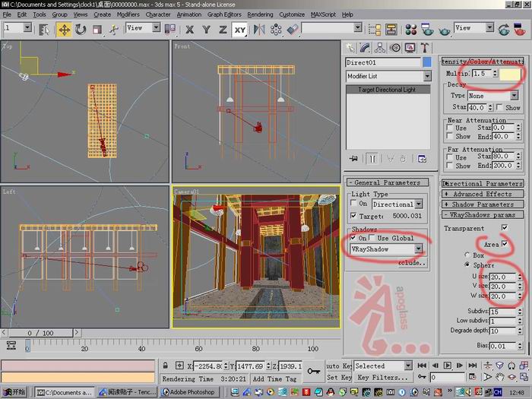Image resolution: width=532 pixels, height=399 pixels.
Task: Select Box area shadow type
Action: (467, 255)
